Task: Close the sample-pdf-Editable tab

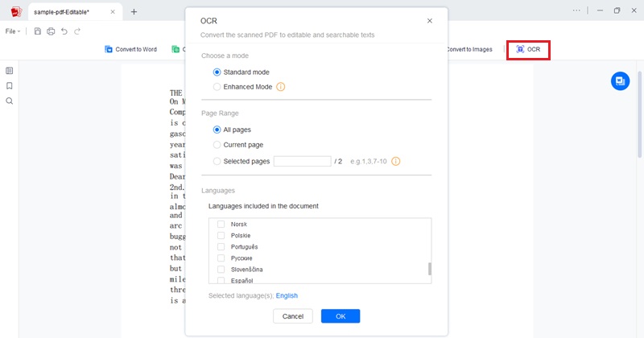Action: coord(113,12)
